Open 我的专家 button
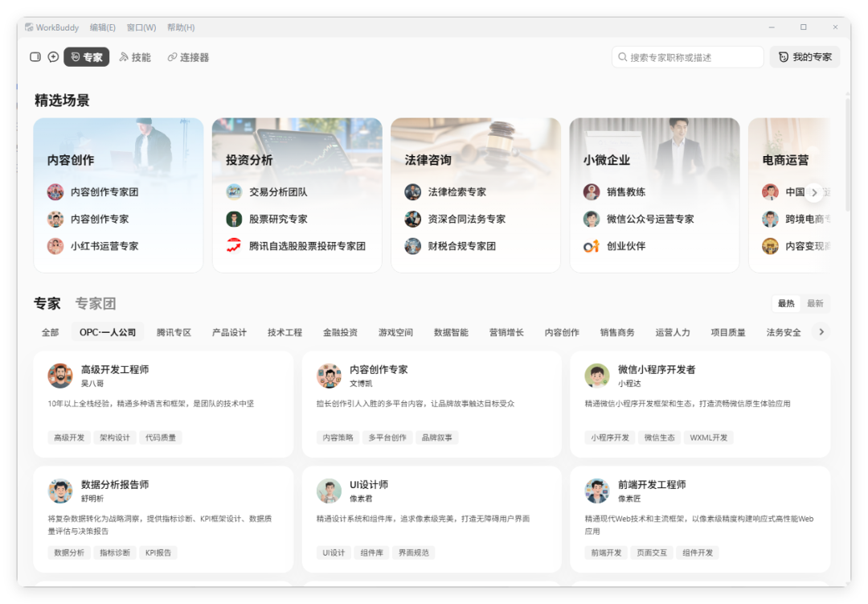 (805, 57)
